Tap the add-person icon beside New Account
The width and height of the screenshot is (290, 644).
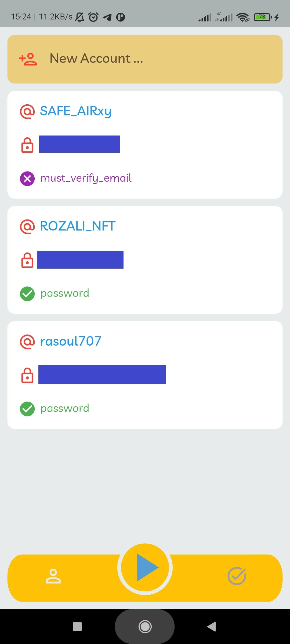click(28, 59)
